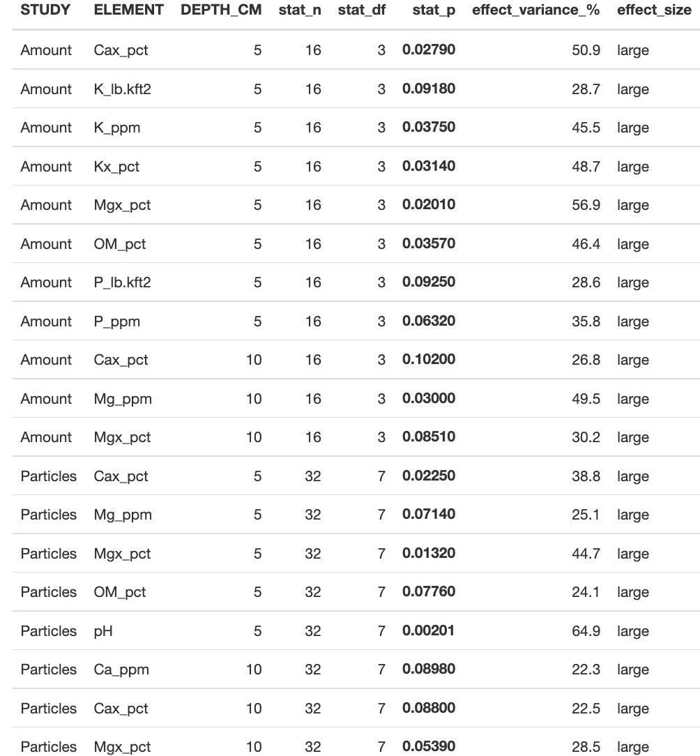Select the effect variance 22.3 cell
This screenshot has height=756, width=700.
[x=586, y=670]
